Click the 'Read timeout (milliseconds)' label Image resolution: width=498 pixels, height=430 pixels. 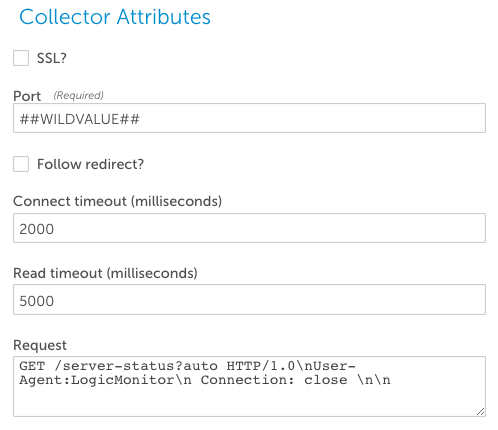pyautogui.click(x=105, y=273)
